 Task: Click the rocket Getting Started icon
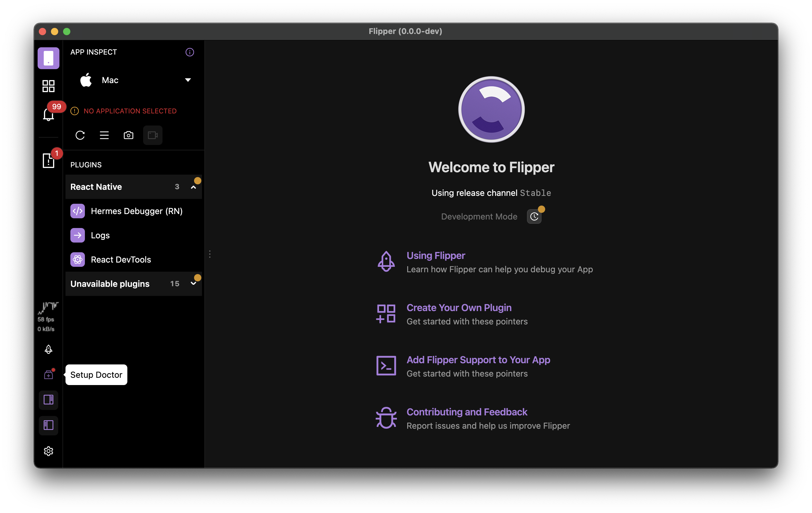(x=48, y=349)
